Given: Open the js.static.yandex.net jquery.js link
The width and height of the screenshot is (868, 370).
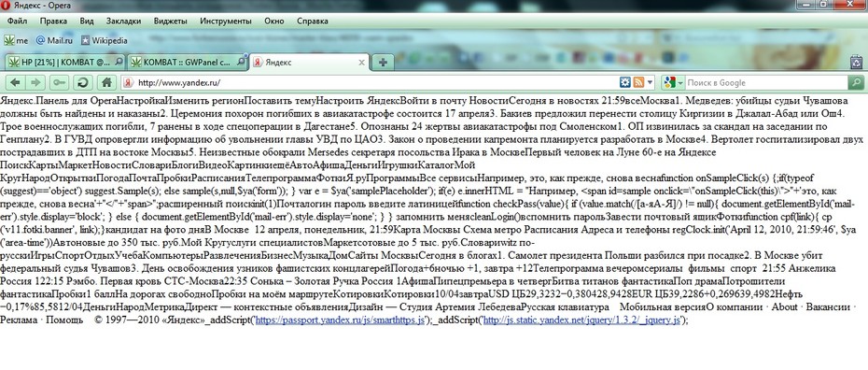Looking at the screenshot, I should (x=581, y=320).
